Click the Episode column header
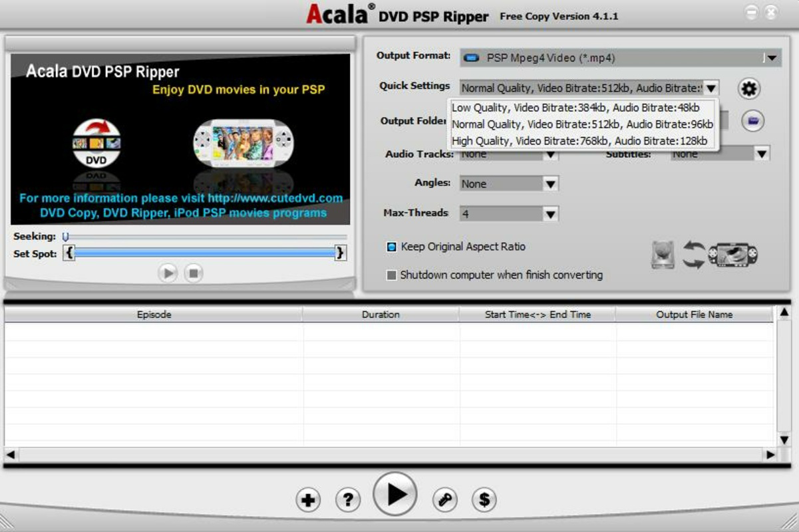Screen dimensions: 799x532 pos(154,315)
